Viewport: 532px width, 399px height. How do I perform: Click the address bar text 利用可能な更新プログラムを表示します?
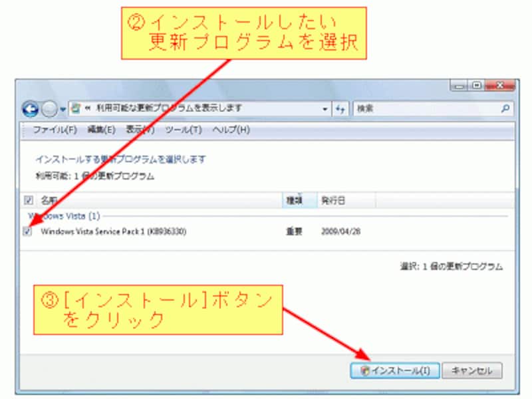point(169,108)
